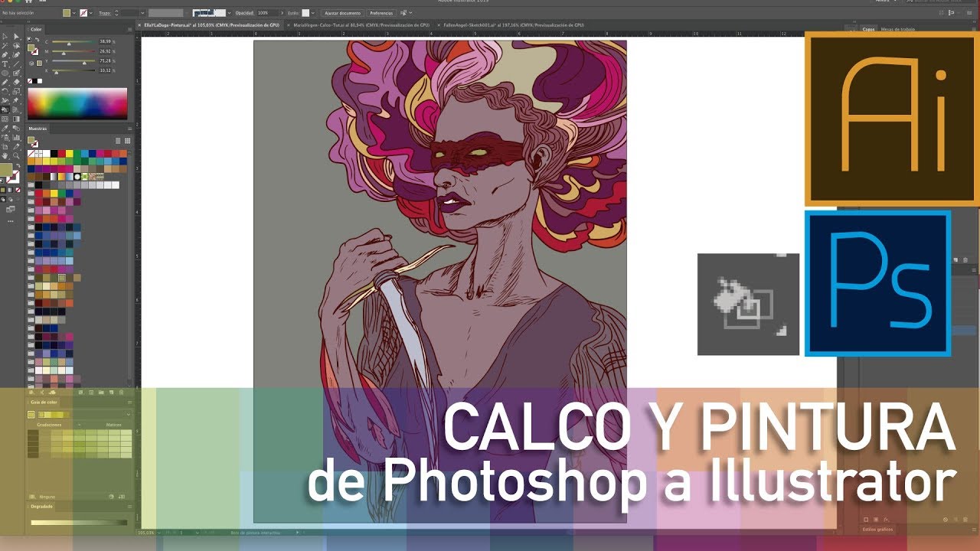Click the C value field showing 38,99
Image resolution: width=980 pixels, height=551 pixels.
click(x=105, y=41)
